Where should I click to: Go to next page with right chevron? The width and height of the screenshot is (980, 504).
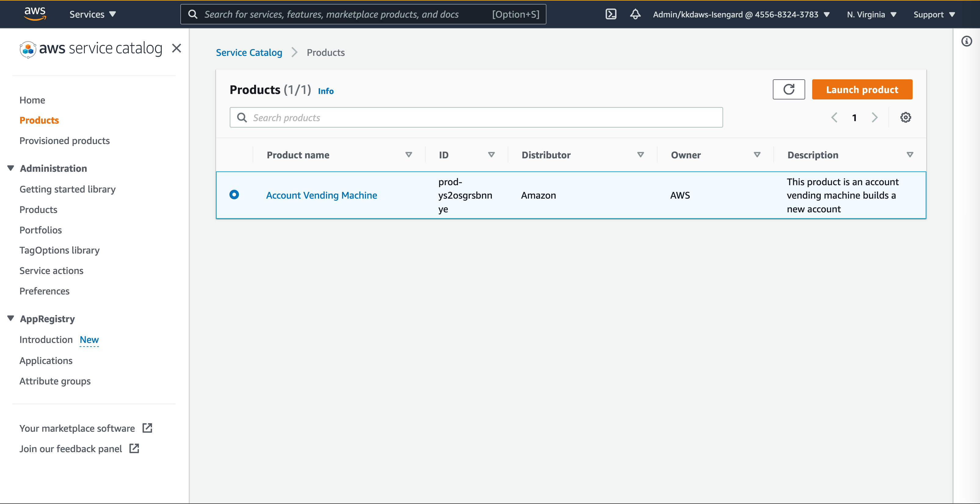pyautogui.click(x=875, y=117)
